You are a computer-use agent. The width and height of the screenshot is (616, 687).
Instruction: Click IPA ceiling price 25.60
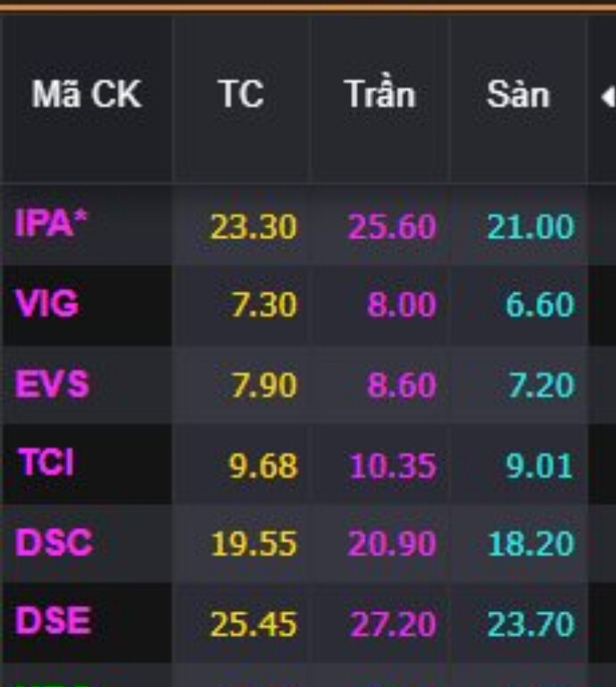(392, 227)
